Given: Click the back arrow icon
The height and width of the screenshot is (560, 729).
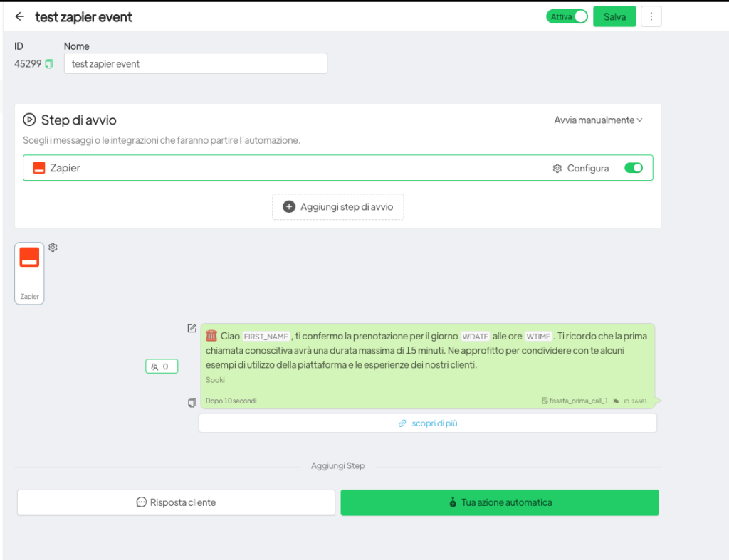Looking at the screenshot, I should click(19, 17).
